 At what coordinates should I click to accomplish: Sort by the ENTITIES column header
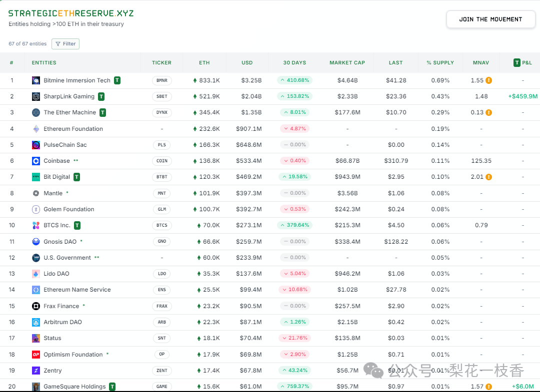[44, 62]
